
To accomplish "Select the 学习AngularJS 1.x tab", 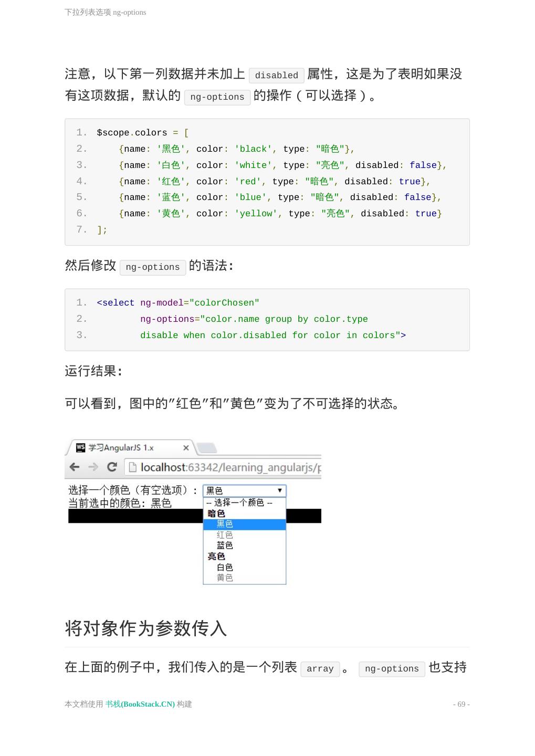I will [130, 448].
